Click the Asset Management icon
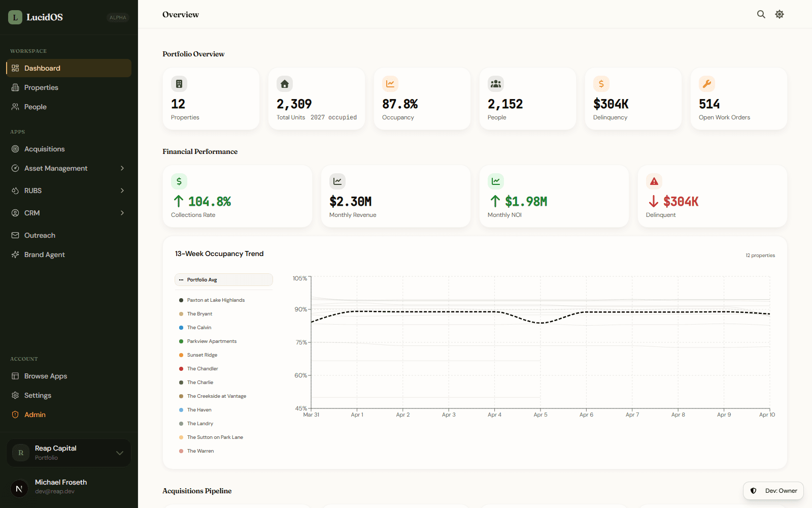812x508 pixels. click(x=15, y=168)
